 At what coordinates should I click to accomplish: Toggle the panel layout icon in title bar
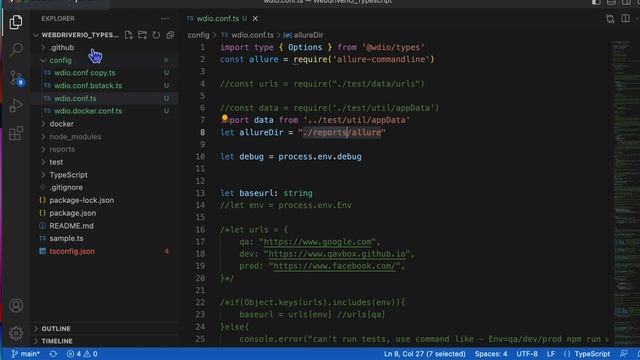(611, 2)
